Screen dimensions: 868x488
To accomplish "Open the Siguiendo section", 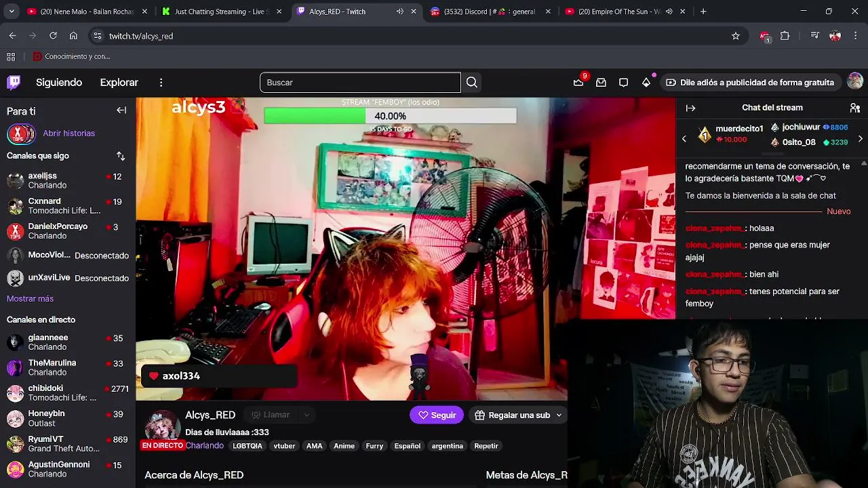I will point(59,83).
